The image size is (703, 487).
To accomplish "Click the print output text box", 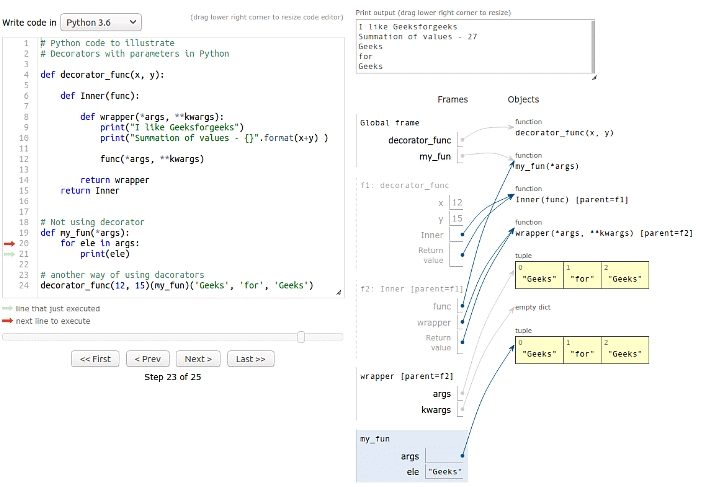I will [475, 47].
